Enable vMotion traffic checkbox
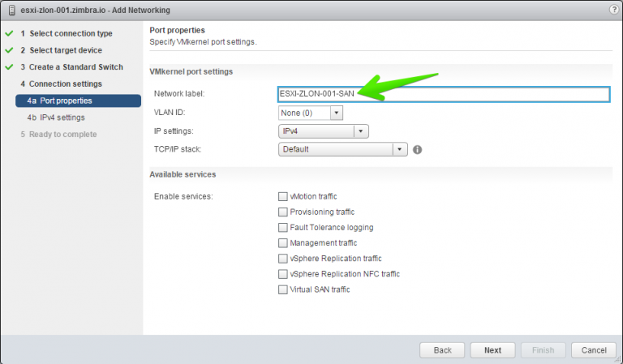This screenshot has height=364, width=623. point(283,196)
